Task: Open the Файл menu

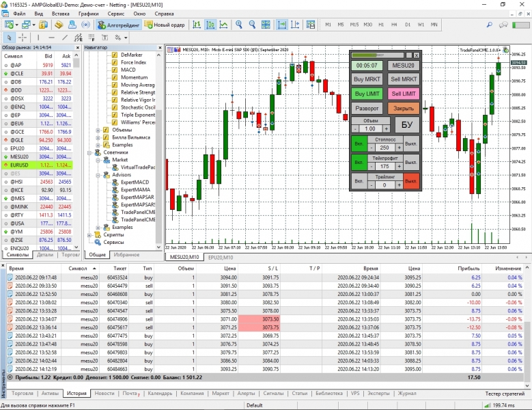Action: pos(19,14)
